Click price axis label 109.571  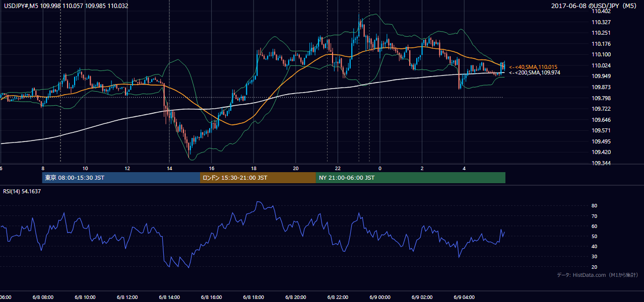(x=602, y=130)
